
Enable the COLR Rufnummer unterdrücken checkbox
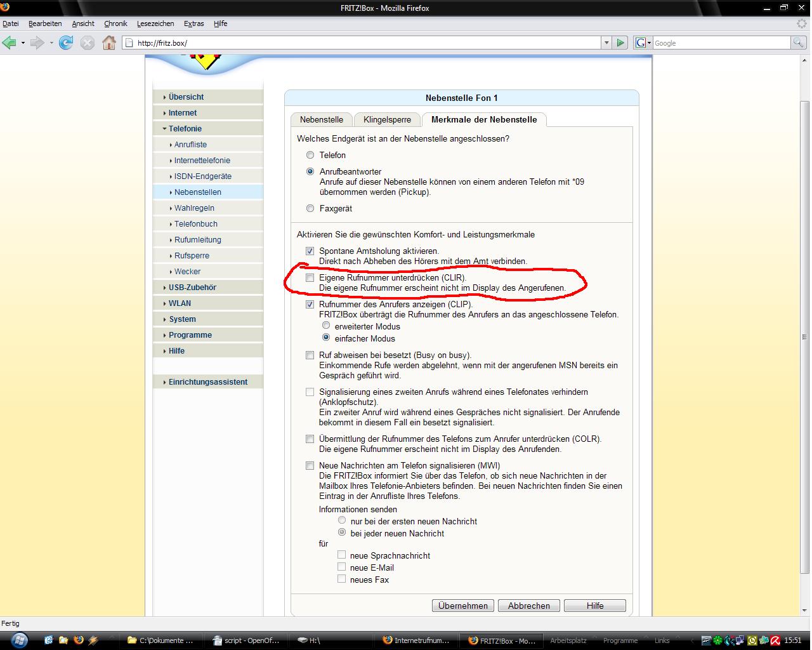click(310, 439)
